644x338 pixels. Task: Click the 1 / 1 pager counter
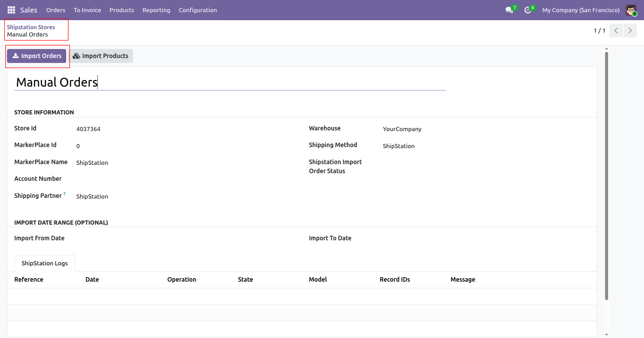599,31
